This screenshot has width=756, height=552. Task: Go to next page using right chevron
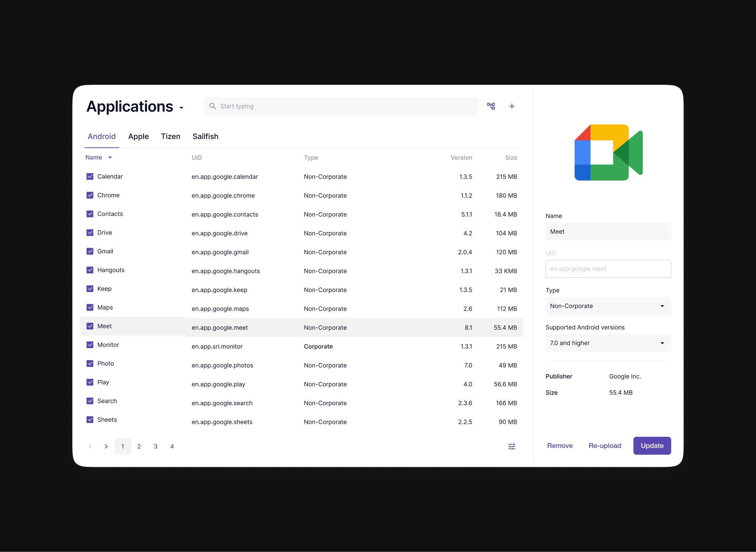[x=106, y=446]
